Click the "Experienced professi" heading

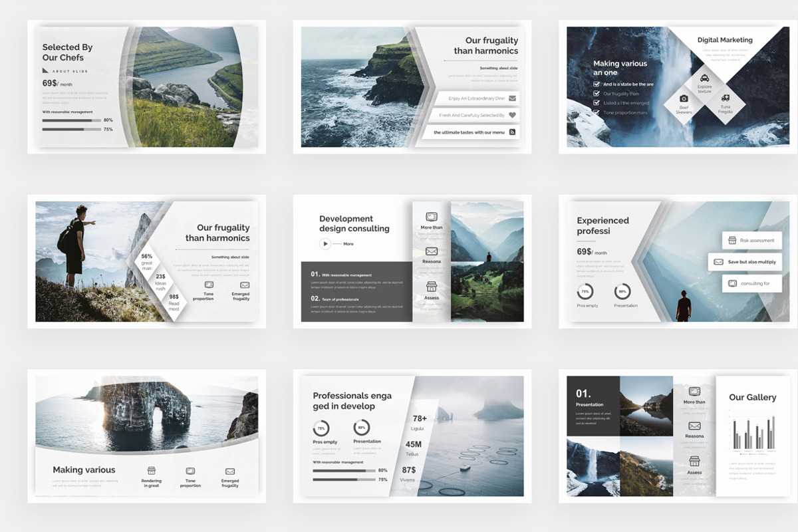602,225
